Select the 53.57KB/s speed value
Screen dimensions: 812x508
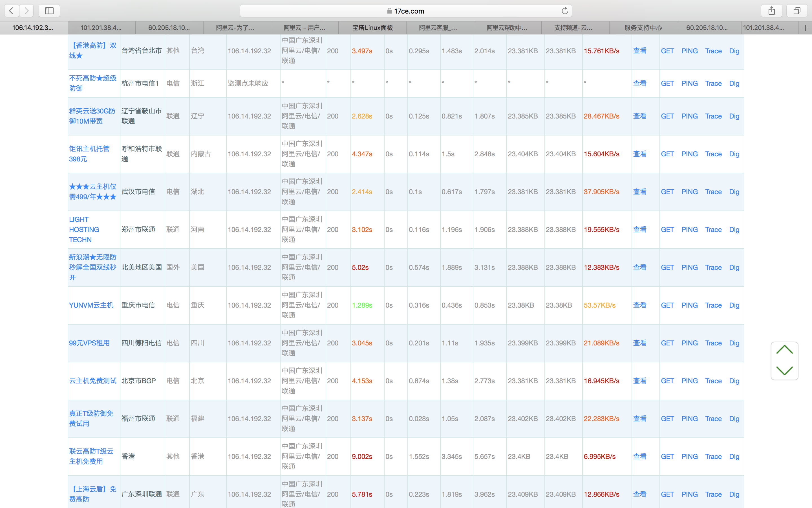pos(600,305)
